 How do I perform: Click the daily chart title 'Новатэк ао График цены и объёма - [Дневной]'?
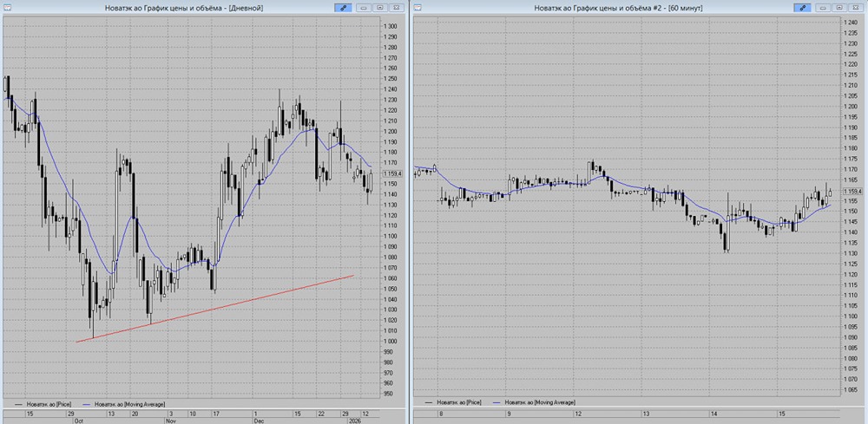click(183, 8)
